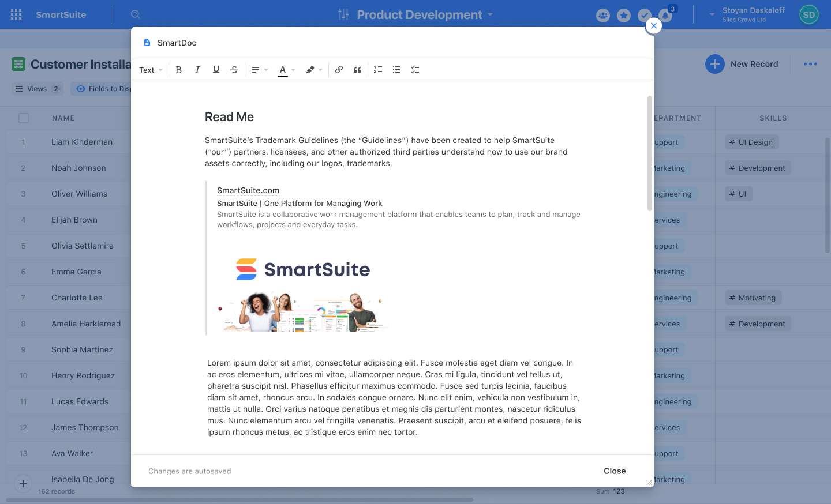Click the NAME column header

click(63, 118)
